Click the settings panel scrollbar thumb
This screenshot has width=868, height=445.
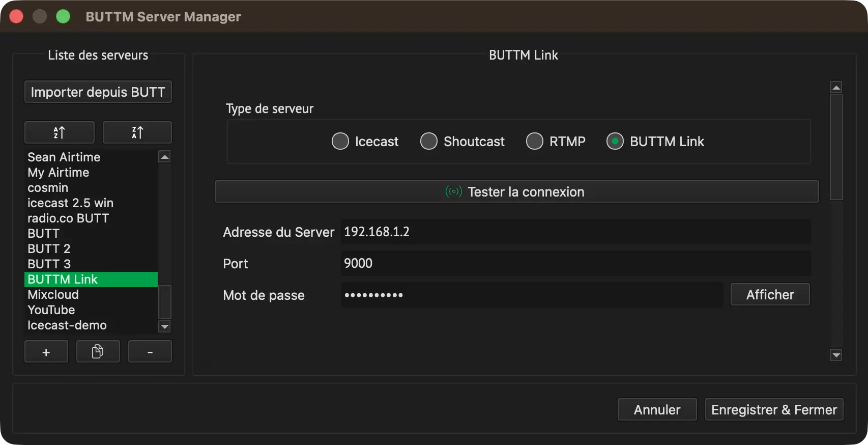tap(836, 148)
